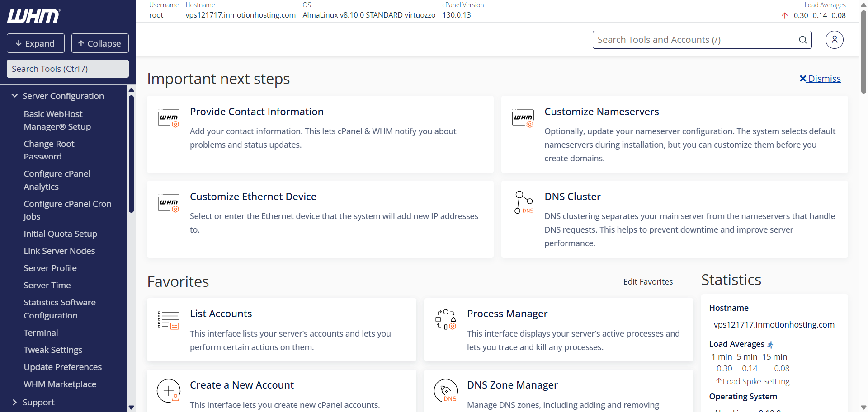Viewport: 868px width, 412px height.
Task: Open Server Profile in sidebar
Action: [50, 268]
